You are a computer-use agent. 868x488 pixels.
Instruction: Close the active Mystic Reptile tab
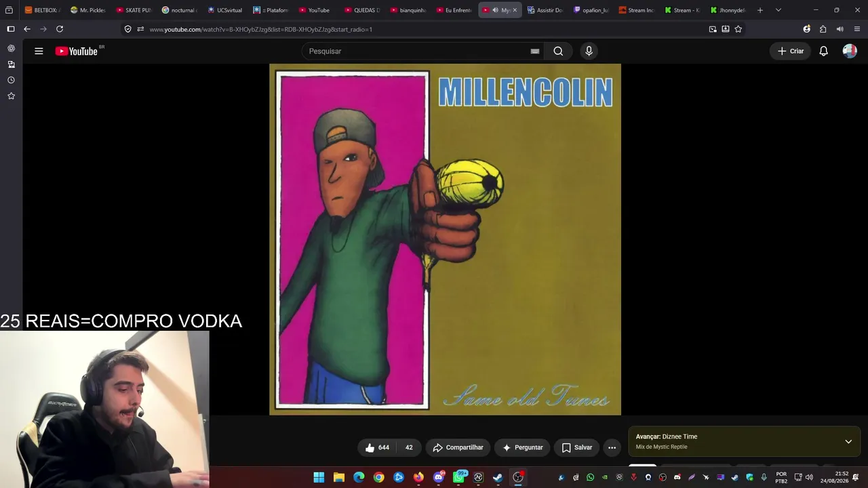click(515, 10)
